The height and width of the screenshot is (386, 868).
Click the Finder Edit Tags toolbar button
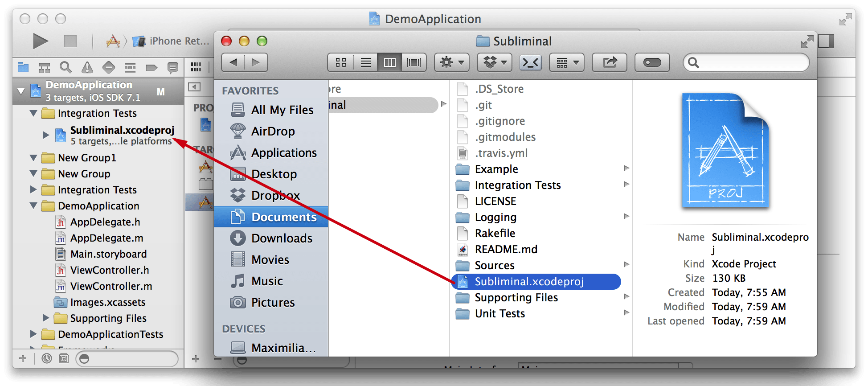tap(652, 62)
